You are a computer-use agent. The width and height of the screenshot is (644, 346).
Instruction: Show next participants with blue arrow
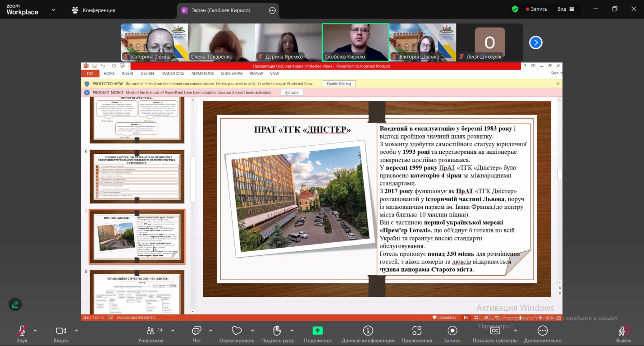pyautogui.click(x=535, y=42)
